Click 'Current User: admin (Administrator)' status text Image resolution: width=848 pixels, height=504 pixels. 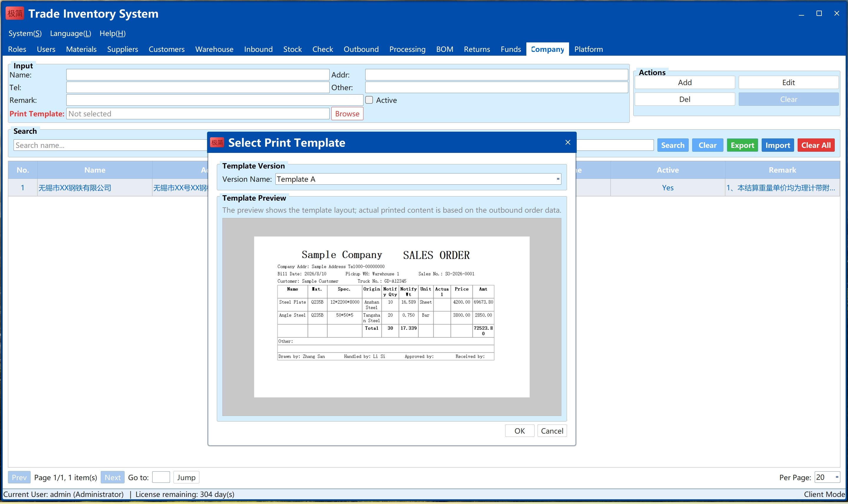coord(64,494)
